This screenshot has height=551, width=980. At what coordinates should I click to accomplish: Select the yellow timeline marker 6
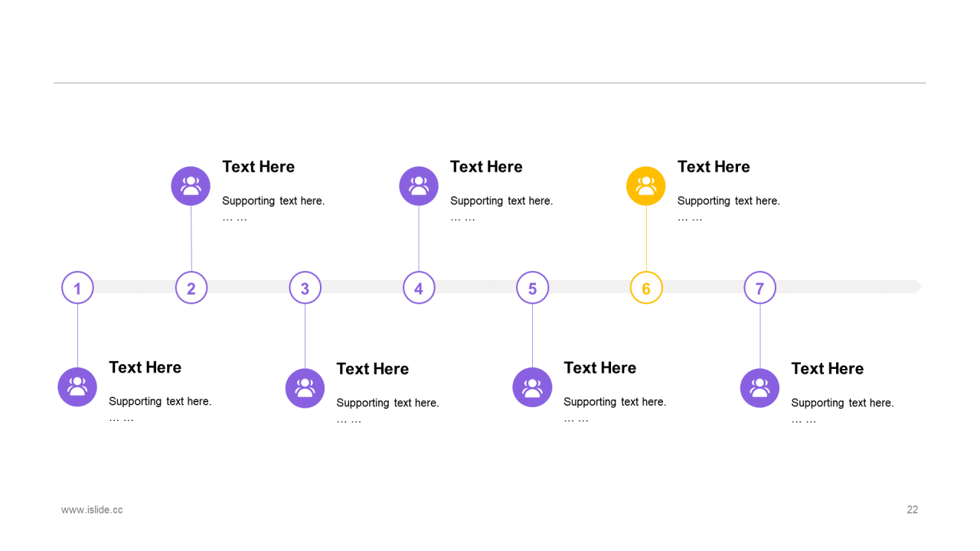click(646, 288)
